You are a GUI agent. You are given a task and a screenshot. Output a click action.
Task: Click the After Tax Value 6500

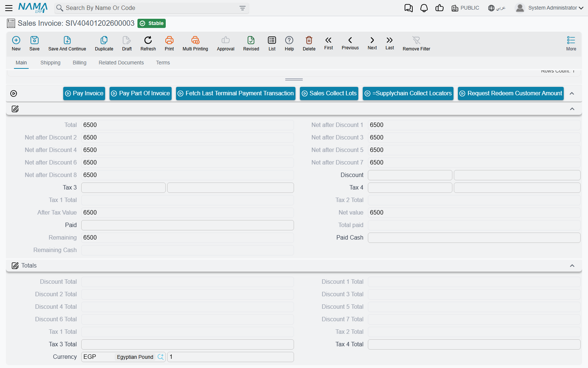(x=187, y=213)
